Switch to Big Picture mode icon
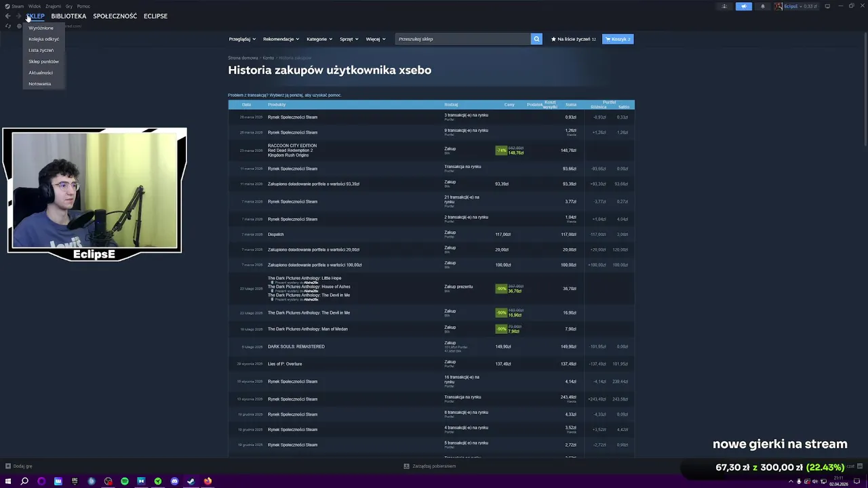The height and width of the screenshot is (488, 868). [827, 6]
